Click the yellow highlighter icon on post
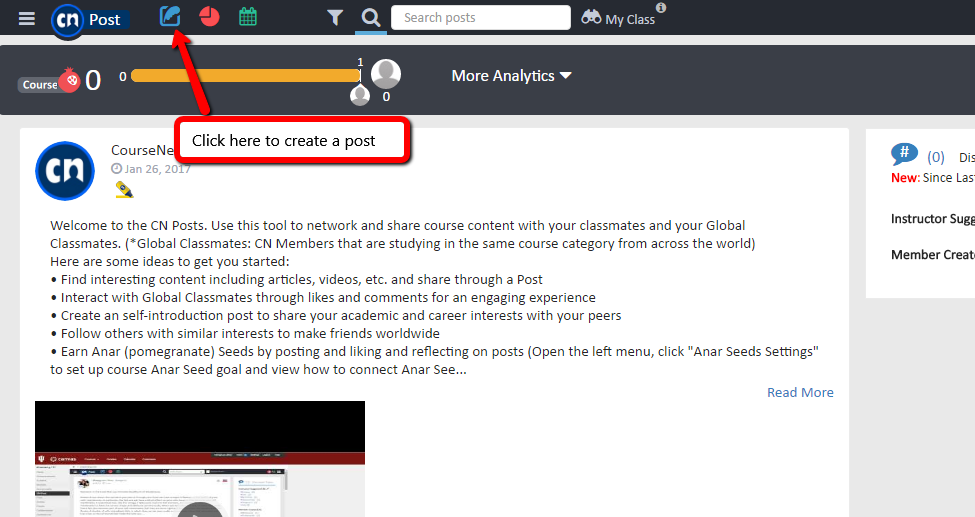This screenshot has width=975, height=517. pyautogui.click(x=124, y=190)
